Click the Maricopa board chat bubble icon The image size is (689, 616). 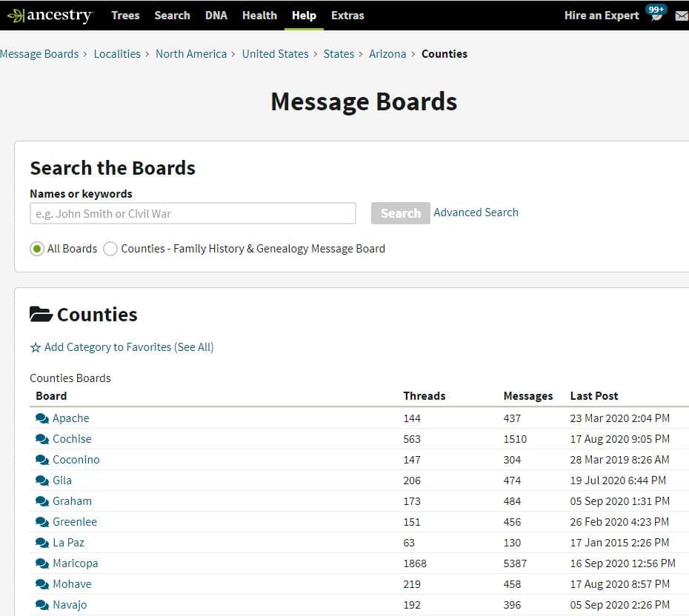[41, 563]
